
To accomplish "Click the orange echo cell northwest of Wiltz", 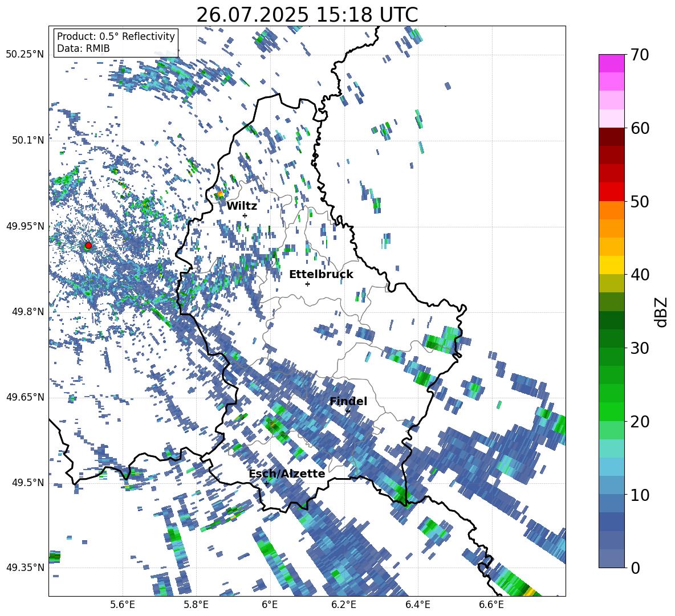I will pos(221,194).
